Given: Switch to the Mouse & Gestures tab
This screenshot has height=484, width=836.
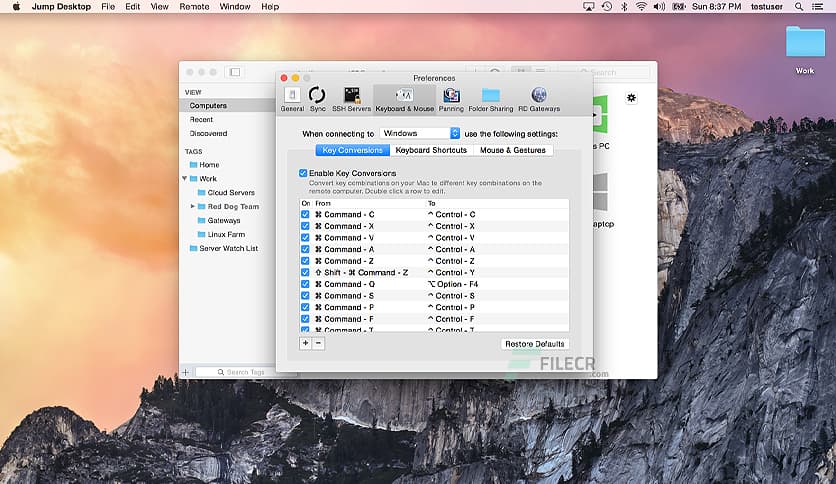Looking at the screenshot, I should click(x=513, y=150).
